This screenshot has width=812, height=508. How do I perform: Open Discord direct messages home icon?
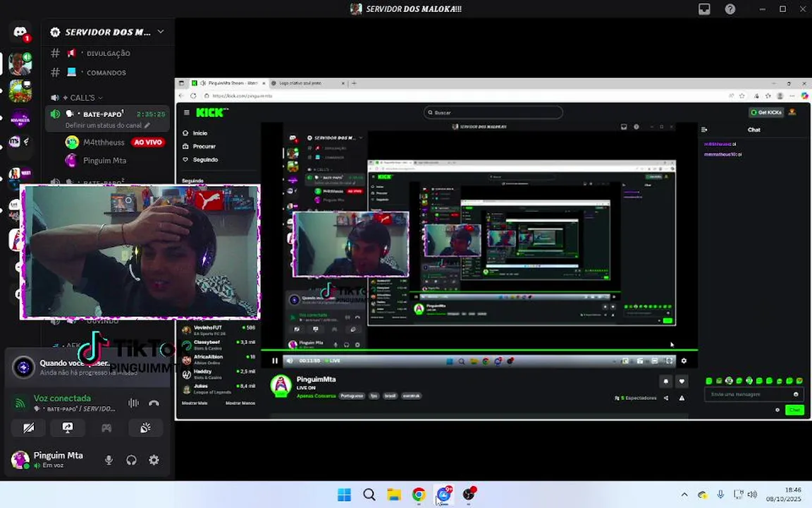pyautogui.click(x=20, y=32)
